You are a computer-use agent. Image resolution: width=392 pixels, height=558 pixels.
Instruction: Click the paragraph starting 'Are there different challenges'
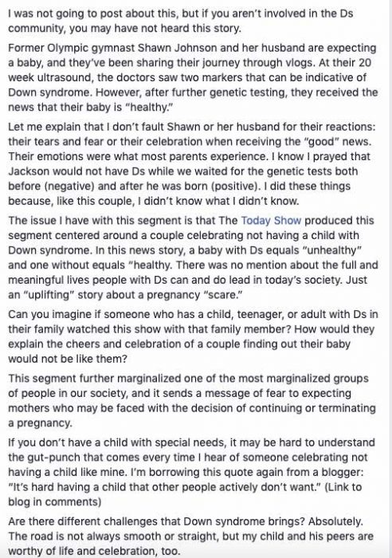(x=190, y=536)
